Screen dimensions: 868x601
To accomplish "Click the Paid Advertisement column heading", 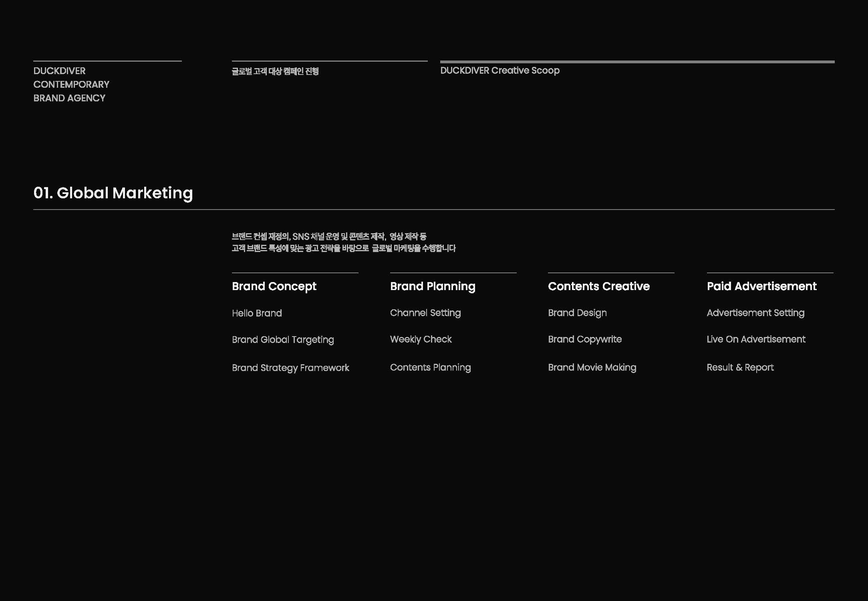I will point(761,286).
